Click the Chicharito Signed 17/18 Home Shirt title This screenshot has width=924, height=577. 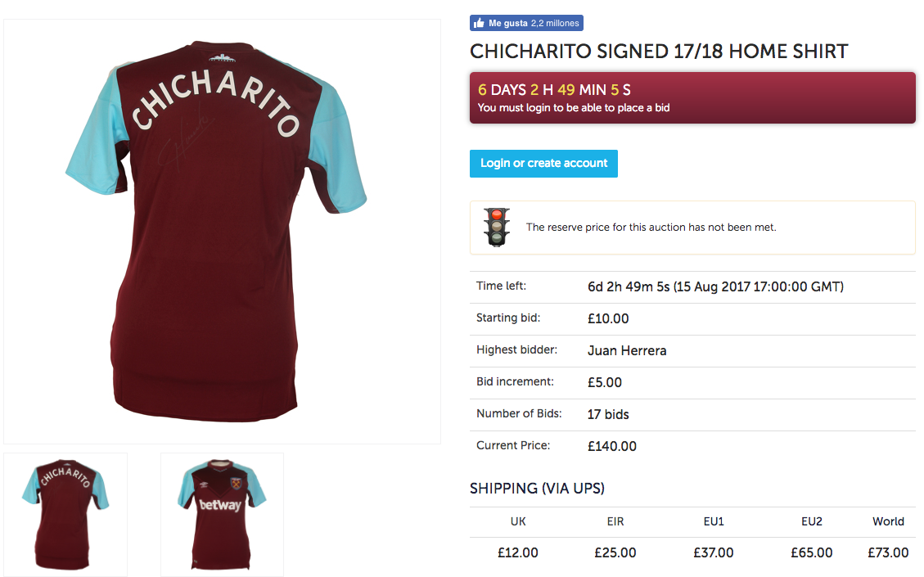tap(659, 52)
